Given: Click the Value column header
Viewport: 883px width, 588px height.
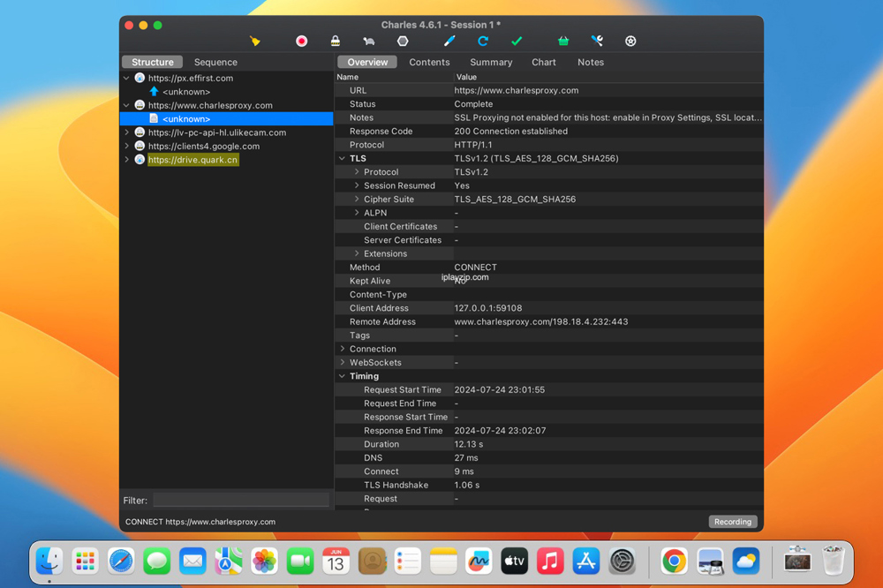Looking at the screenshot, I should 466,77.
